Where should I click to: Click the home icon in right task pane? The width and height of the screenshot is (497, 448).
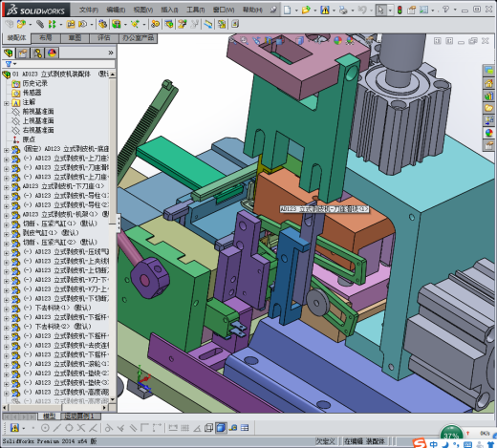tap(488, 83)
